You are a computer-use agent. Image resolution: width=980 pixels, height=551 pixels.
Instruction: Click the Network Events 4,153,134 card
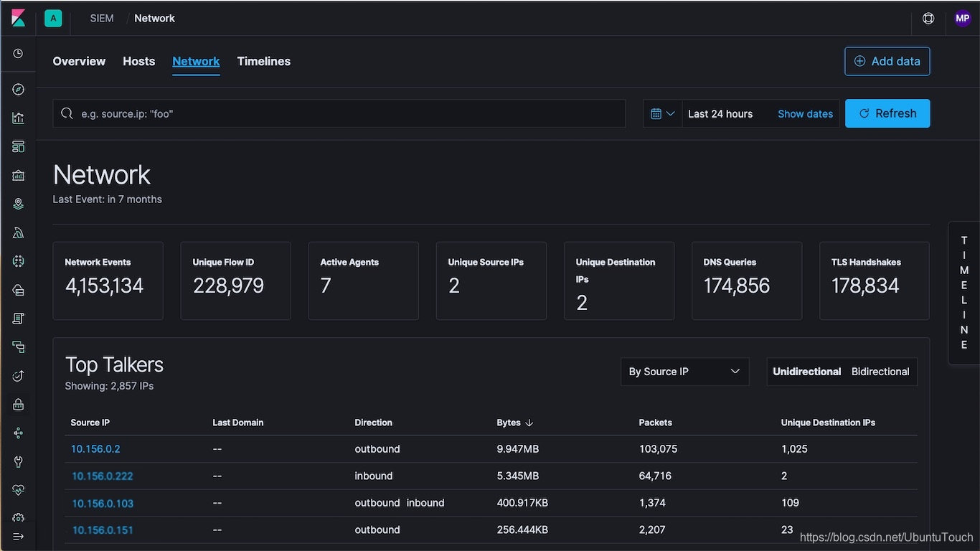(108, 281)
